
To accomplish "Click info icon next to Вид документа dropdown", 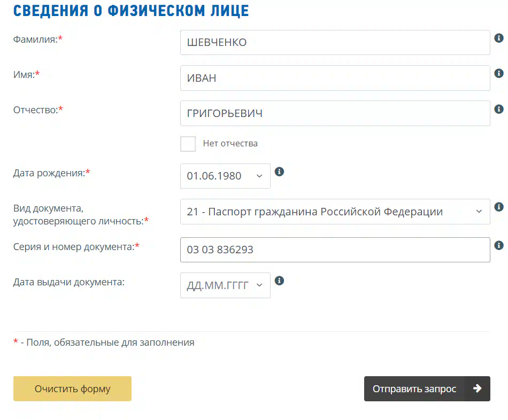I will pyautogui.click(x=498, y=207).
